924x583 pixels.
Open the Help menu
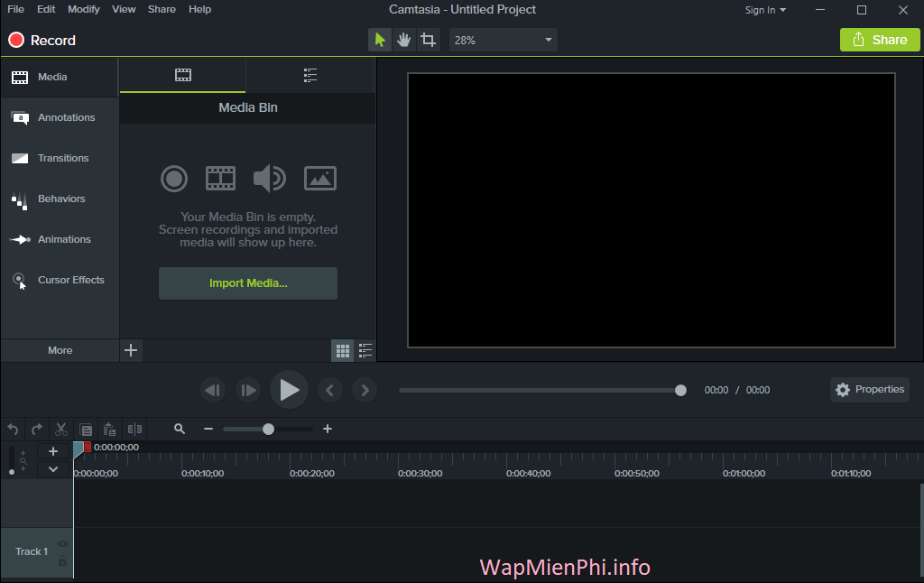(x=199, y=9)
